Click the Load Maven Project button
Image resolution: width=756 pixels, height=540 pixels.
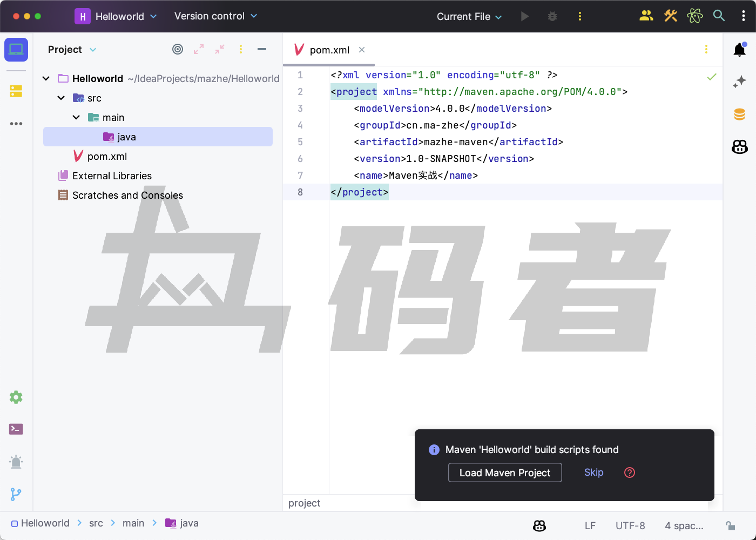tap(505, 473)
